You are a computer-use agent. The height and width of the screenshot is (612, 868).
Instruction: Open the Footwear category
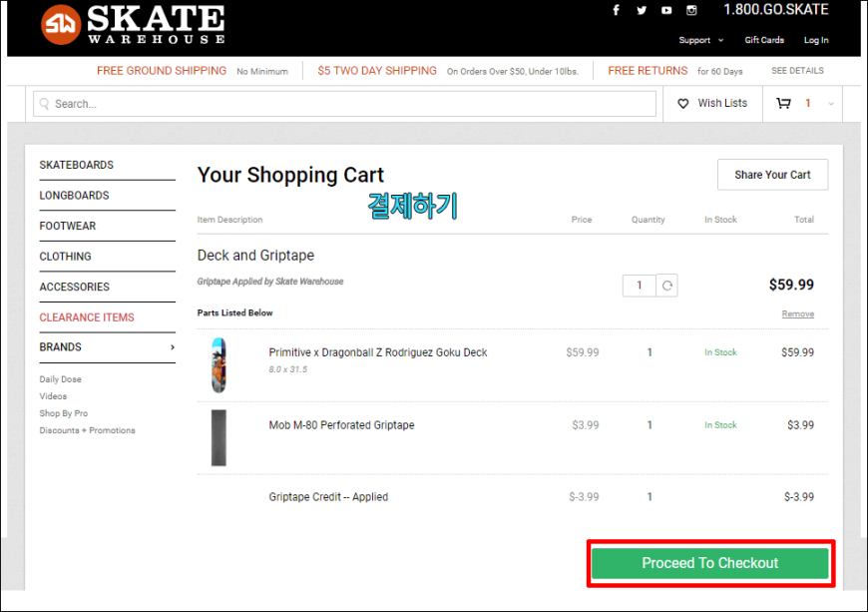pyautogui.click(x=68, y=226)
